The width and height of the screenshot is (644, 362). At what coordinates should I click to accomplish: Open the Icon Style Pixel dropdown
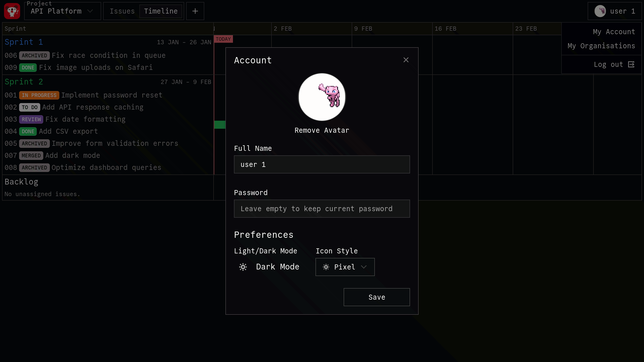345,267
